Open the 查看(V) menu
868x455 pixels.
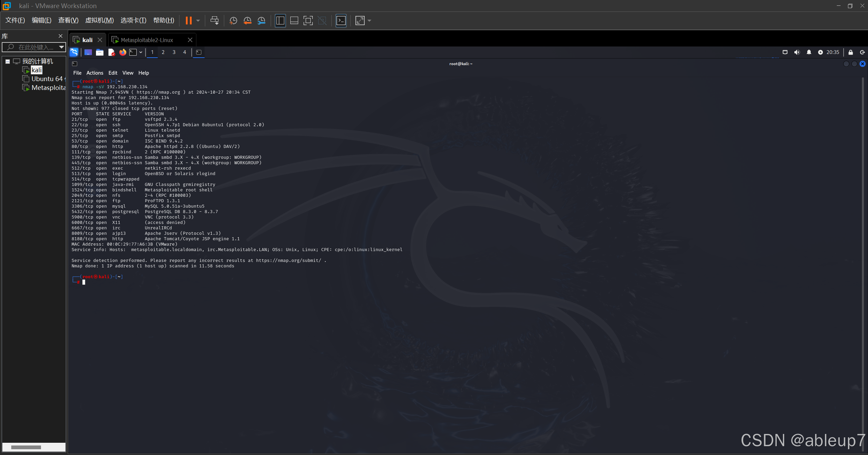[x=68, y=20]
